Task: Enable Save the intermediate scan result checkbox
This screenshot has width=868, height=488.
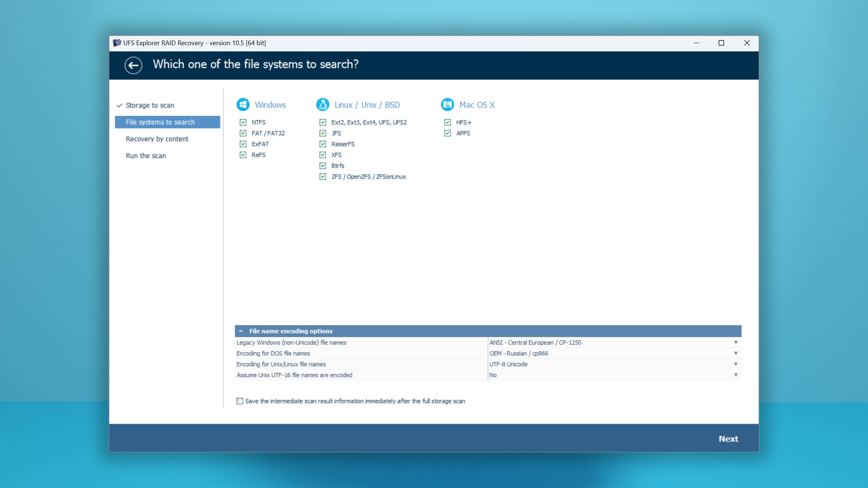Action: (240, 401)
